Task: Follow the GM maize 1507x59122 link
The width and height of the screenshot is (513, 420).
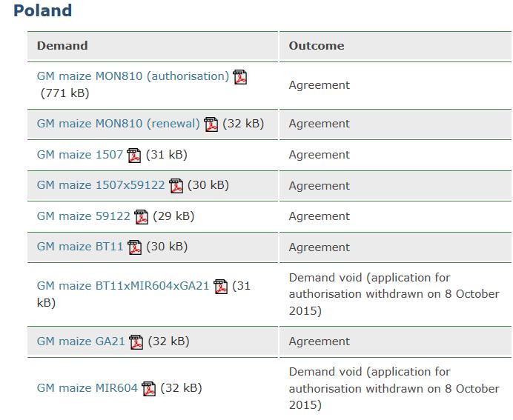Action: click(x=101, y=185)
